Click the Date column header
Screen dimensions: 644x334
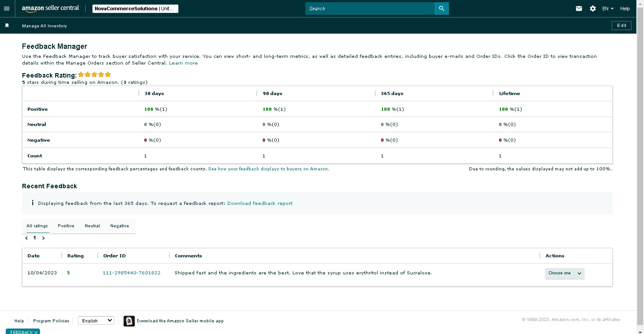click(x=34, y=256)
